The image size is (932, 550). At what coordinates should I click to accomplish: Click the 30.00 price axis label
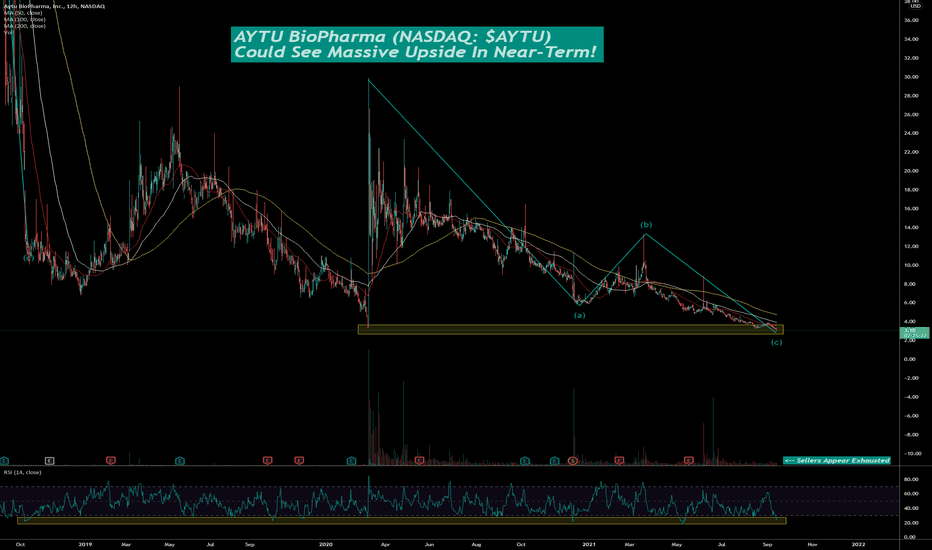pyautogui.click(x=911, y=77)
